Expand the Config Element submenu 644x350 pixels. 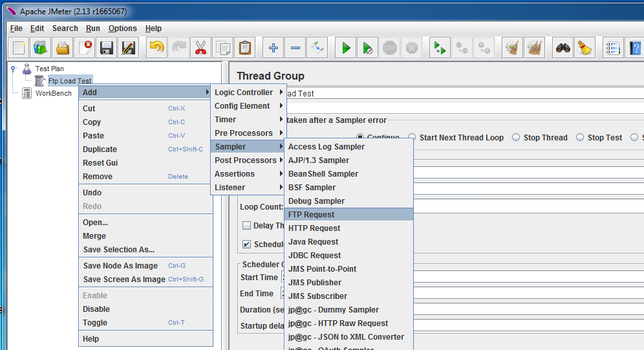point(248,106)
